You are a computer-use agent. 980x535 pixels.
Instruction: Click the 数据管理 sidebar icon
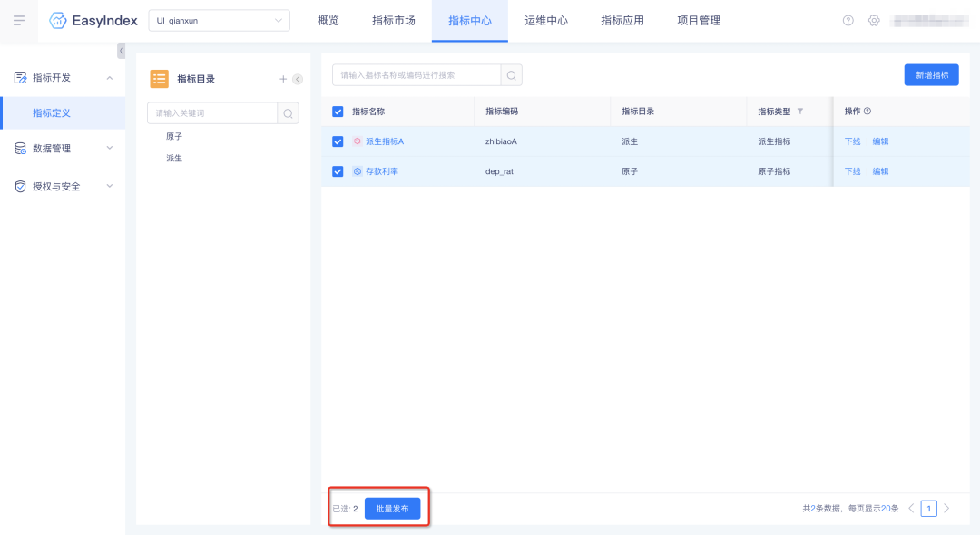click(x=21, y=149)
